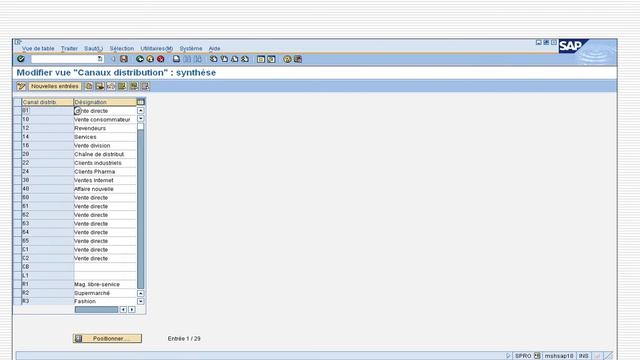Image resolution: width=640 pixels, height=360 pixels.
Task: Select row marker for canal 20
Action: coord(18,154)
